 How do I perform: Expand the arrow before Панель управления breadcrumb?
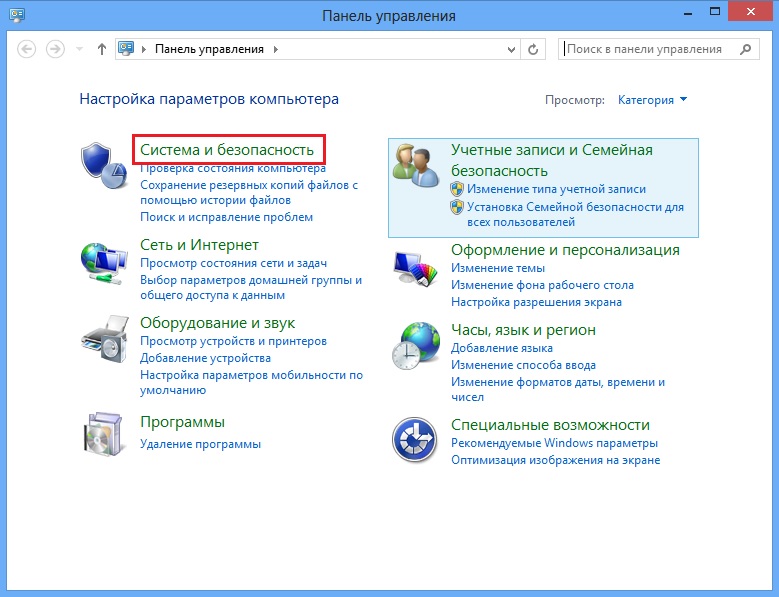coord(144,49)
